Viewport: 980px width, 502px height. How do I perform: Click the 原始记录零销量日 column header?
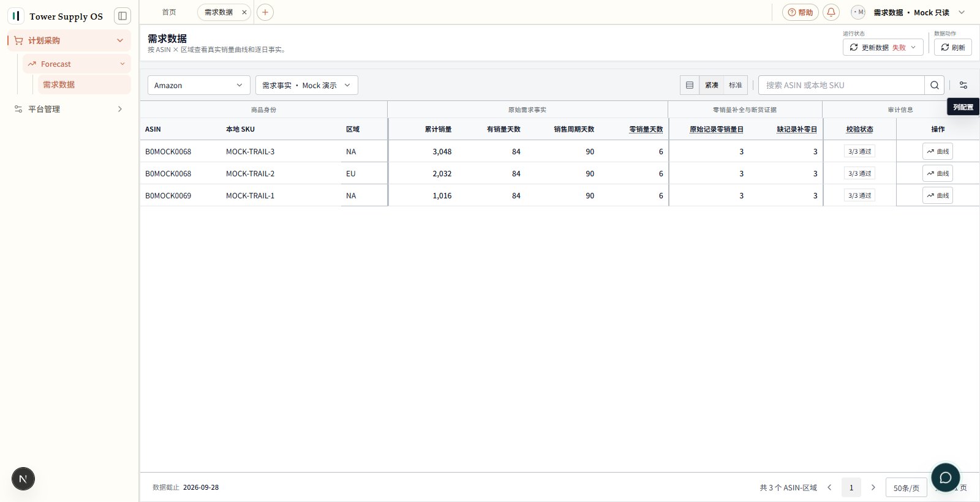tap(717, 129)
